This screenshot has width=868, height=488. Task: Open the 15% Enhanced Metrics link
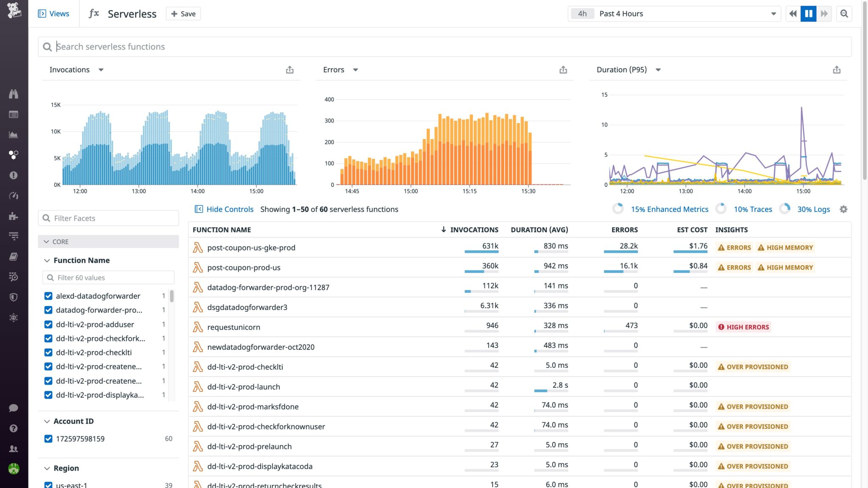(x=670, y=209)
